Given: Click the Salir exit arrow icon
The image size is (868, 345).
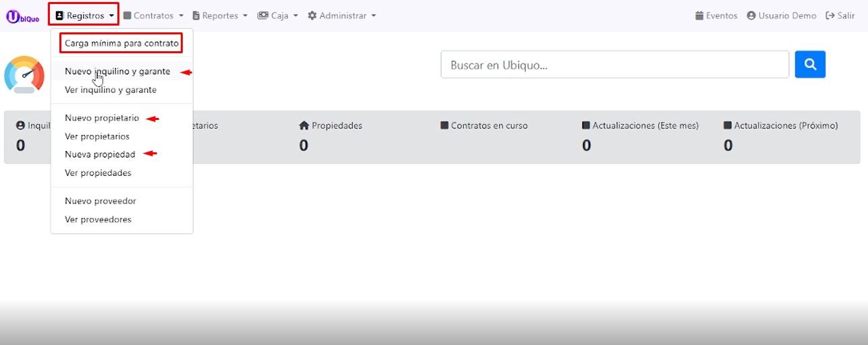Looking at the screenshot, I should tap(830, 15).
